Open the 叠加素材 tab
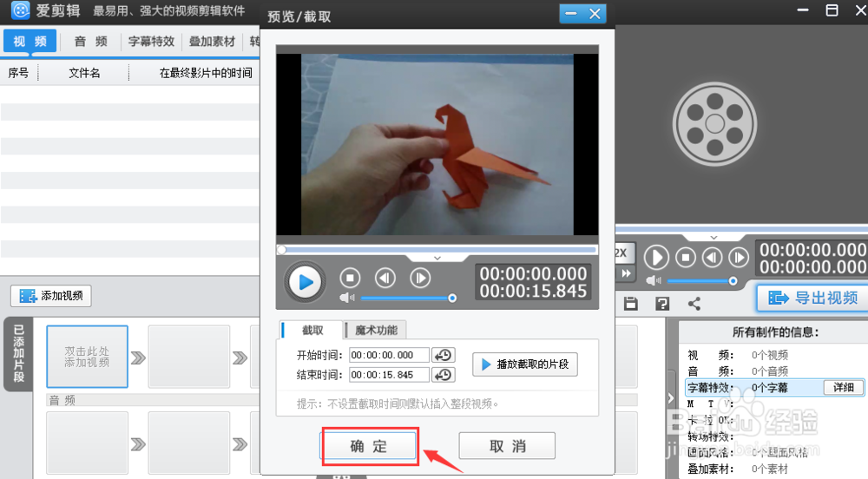The image size is (868, 479). [x=212, y=42]
